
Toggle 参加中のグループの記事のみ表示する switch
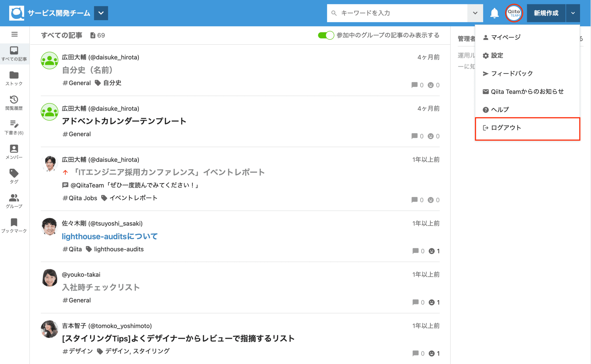[326, 35]
